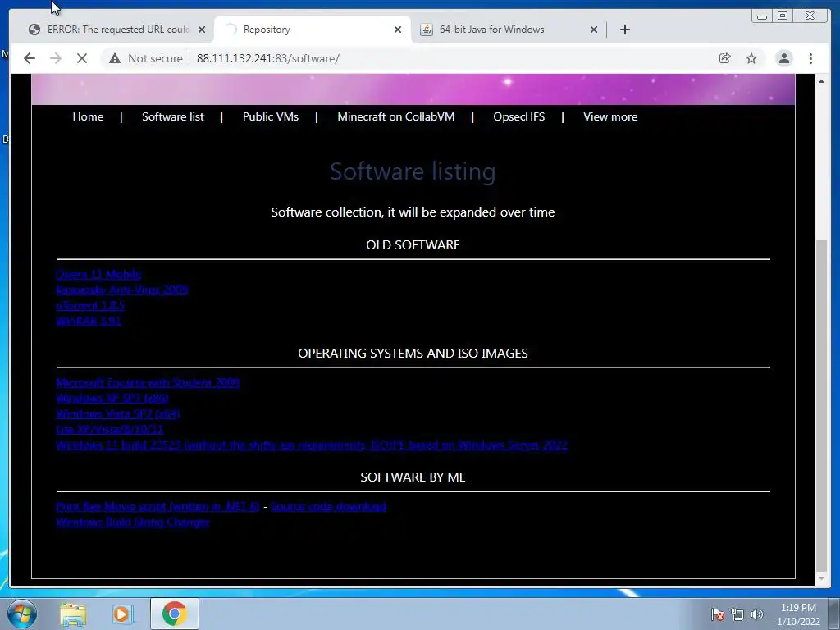Click the SOFTWARE BY ME heading
Screen dimensions: 840x630
413,477
